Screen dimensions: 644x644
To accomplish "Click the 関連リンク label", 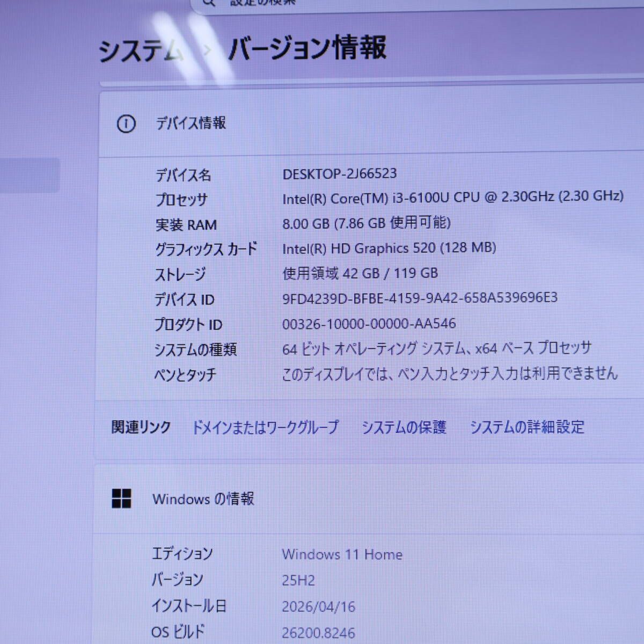I will (141, 427).
